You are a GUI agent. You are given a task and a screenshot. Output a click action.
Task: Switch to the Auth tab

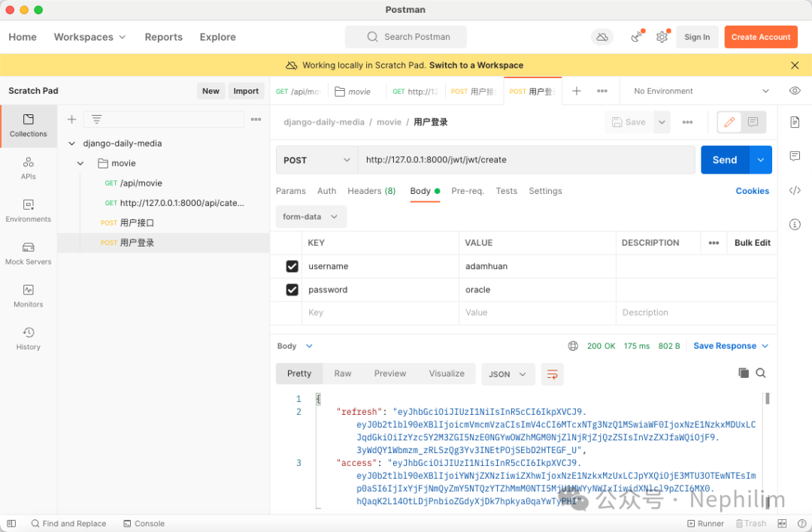[327, 191]
